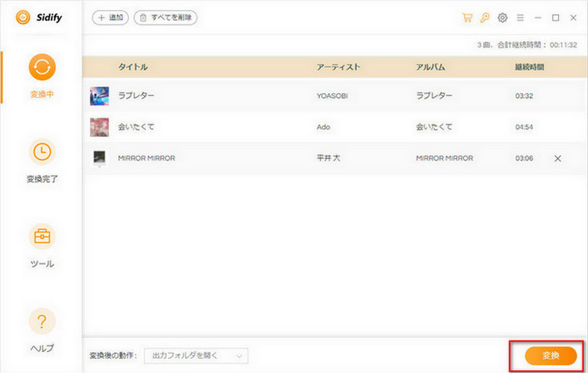Image resolution: width=588 pixels, height=373 pixels.
Task: Click the key registration icon
Action: (485, 17)
